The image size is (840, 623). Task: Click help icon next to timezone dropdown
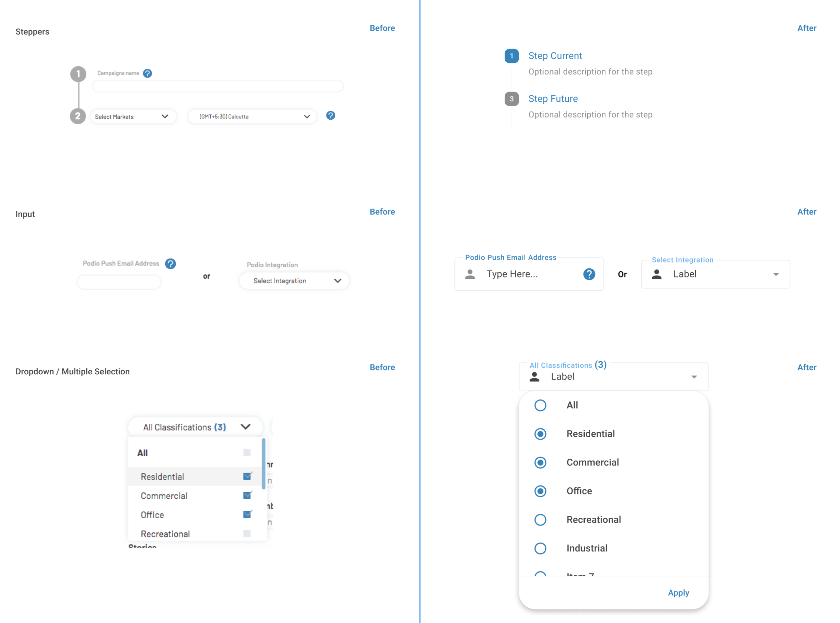[330, 116]
